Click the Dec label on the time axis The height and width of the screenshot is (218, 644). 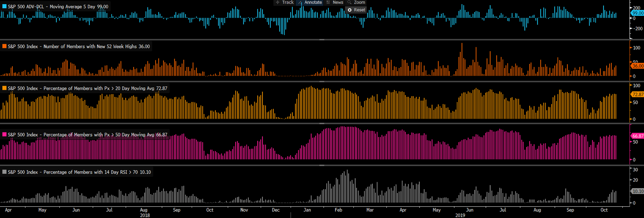click(x=276, y=210)
